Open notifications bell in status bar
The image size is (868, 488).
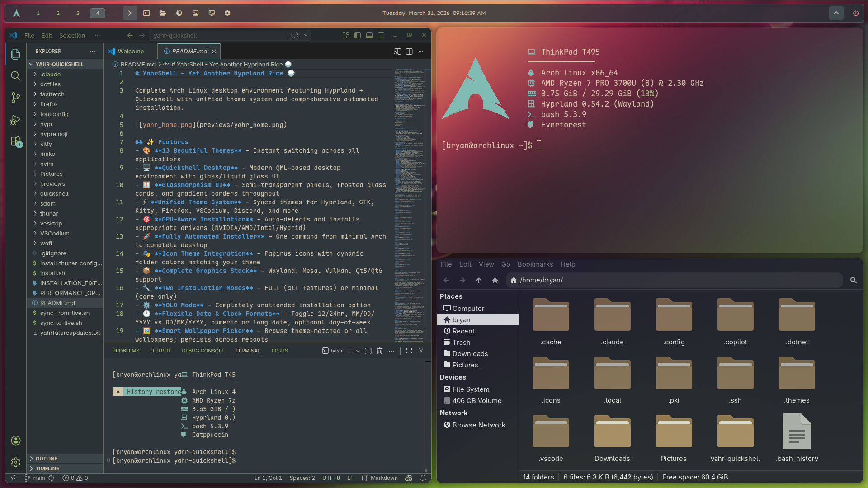coord(423,478)
